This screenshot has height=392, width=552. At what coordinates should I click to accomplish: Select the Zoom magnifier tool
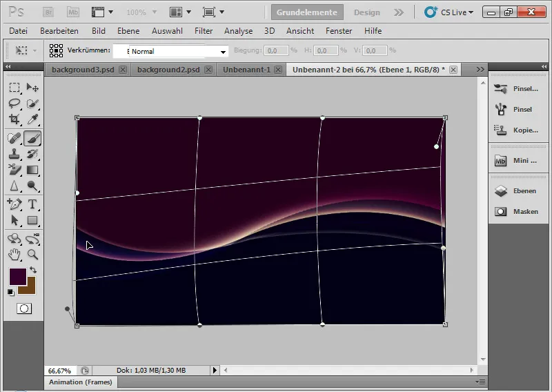coord(32,255)
